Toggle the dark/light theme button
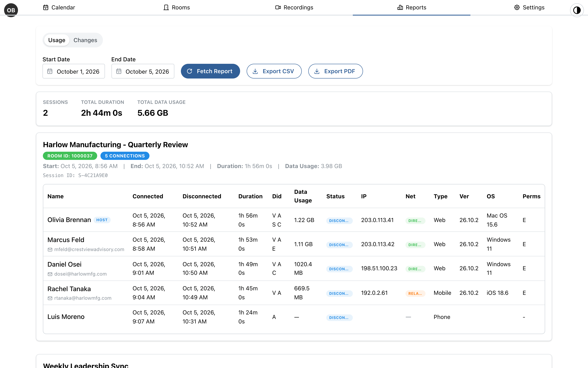The height and width of the screenshot is (368, 588). (x=577, y=10)
